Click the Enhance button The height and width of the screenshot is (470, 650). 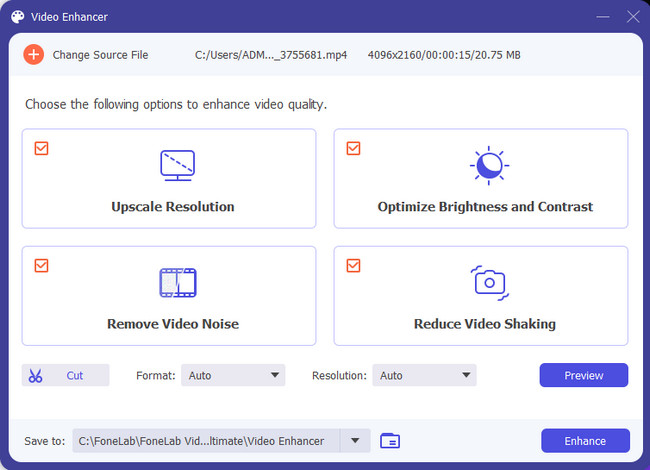(585, 441)
